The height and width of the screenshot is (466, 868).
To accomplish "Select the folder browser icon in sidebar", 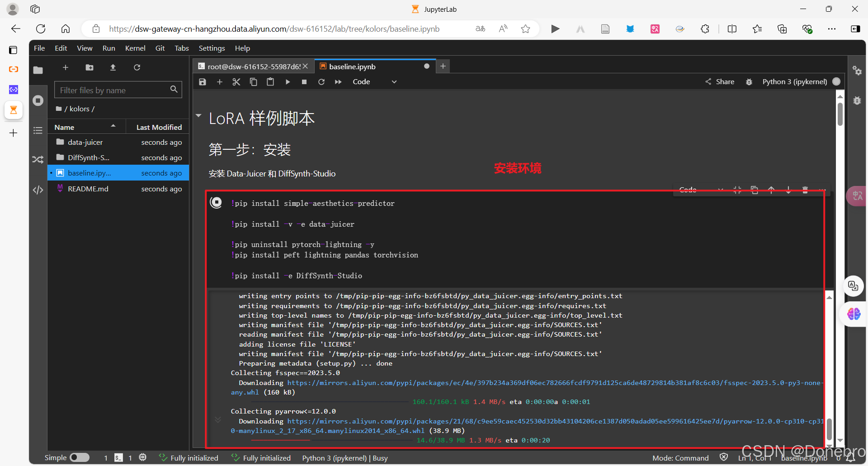I will point(38,70).
